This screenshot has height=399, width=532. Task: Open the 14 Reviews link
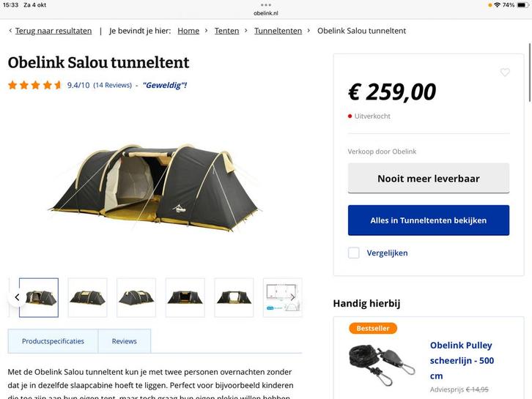pyautogui.click(x=112, y=85)
